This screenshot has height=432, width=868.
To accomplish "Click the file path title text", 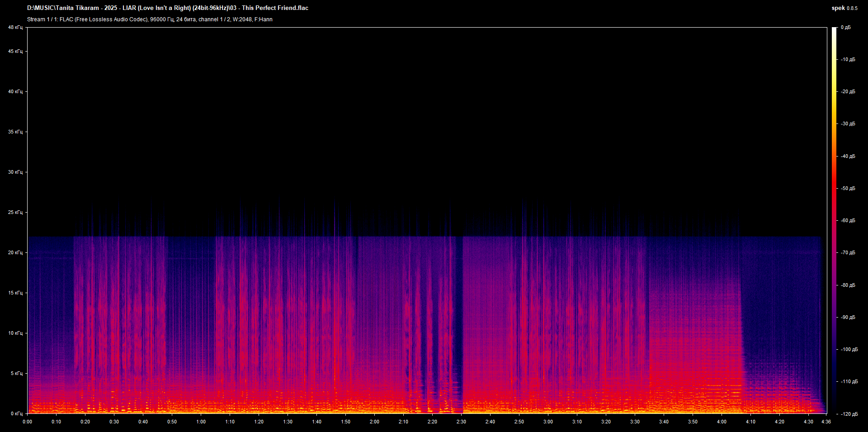I will tap(167, 8).
